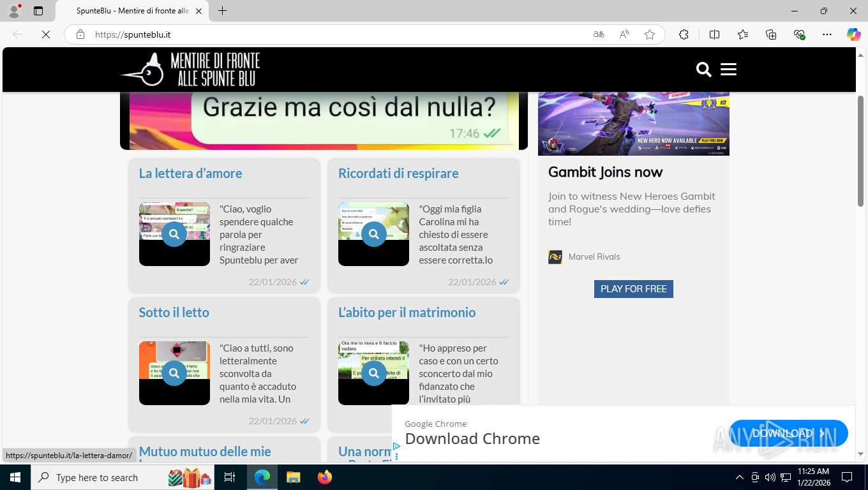Launch Firefox from the taskbar

click(x=325, y=477)
